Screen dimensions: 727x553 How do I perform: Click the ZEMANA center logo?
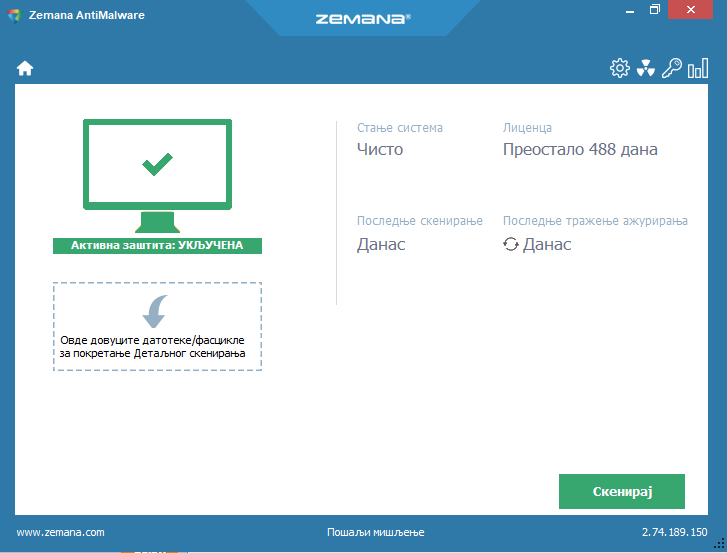(x=363, y=19)
